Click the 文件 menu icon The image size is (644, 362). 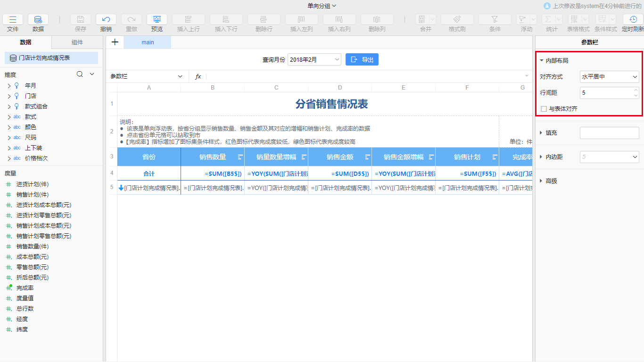(13, 19)
